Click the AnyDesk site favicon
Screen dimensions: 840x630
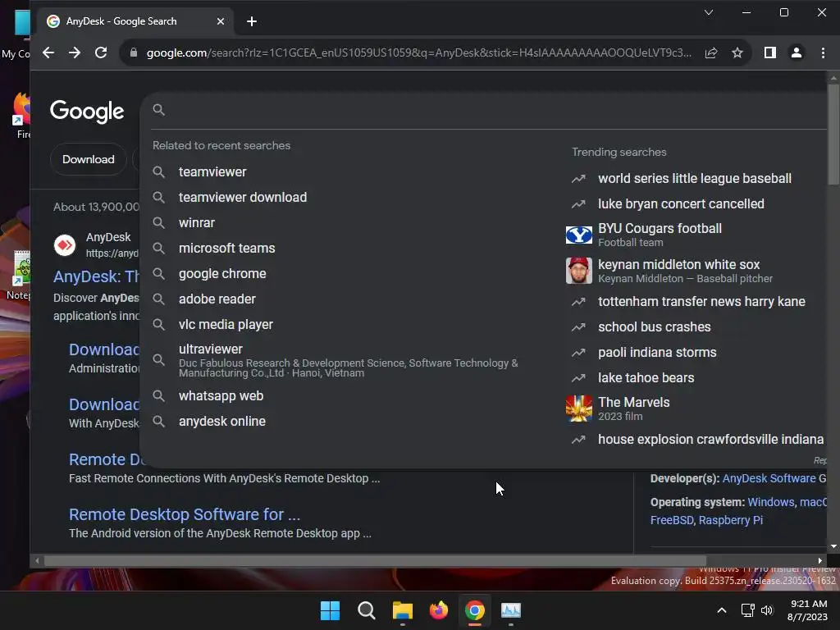(x=65, y=245)
